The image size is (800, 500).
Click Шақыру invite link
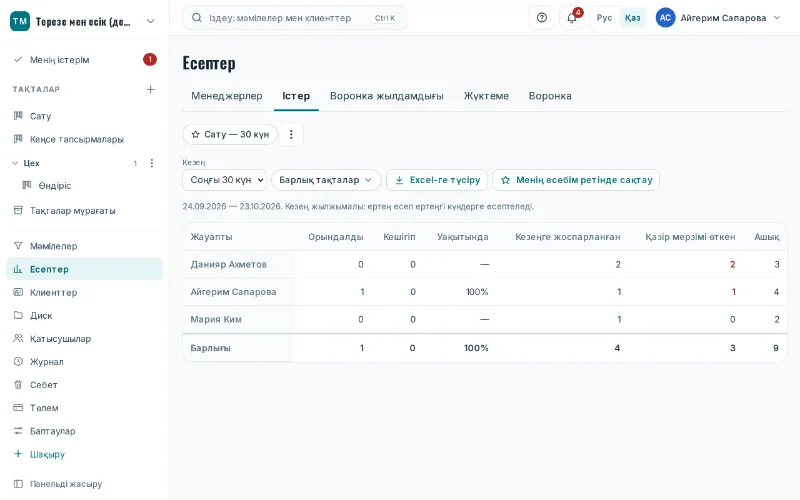point(85,454)
